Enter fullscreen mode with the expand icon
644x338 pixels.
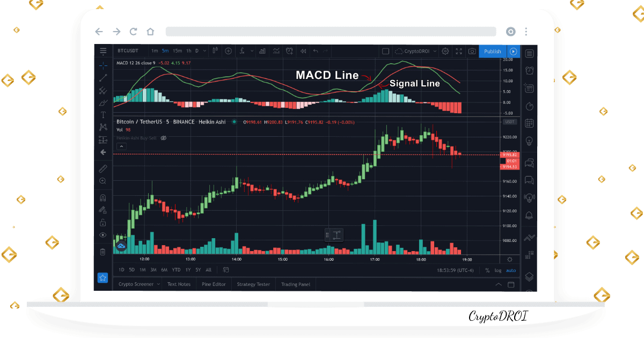click(x=459, y=52)
